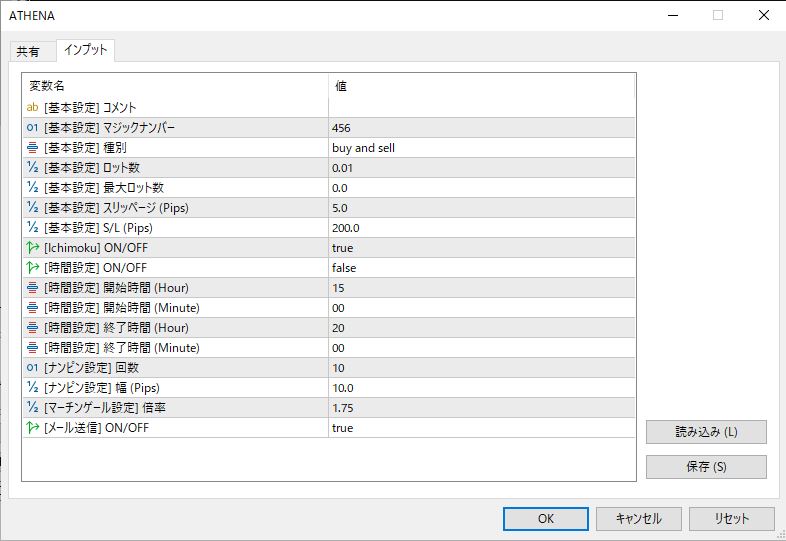Click the integer icon beside [ナンピン設定] 回数
Viewport: 786px width, 541px height.
click(x=32, y=368)
